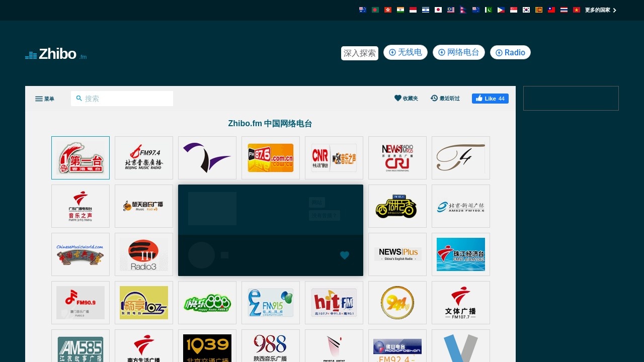Select the Thailand flag in the country bar
The width and height of the screenshot is (644, 362).
[563, 10]
